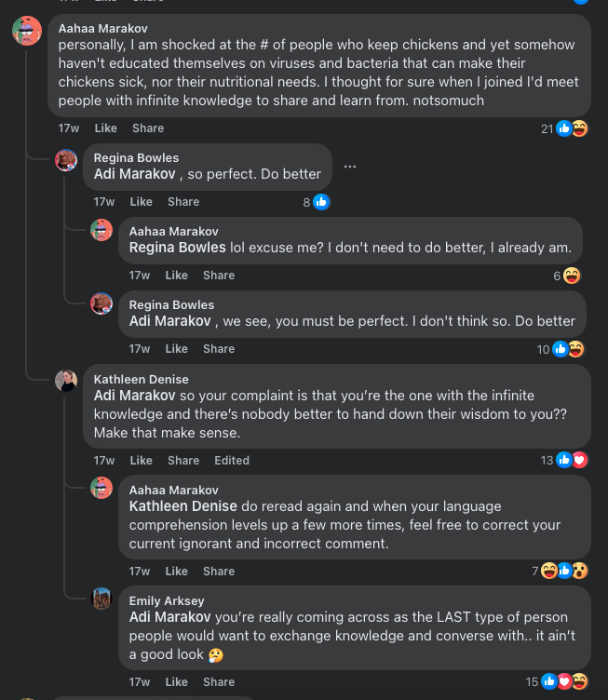
Task: Open the three-dot options menu beside Regina's comment
Action: (350, 167)
